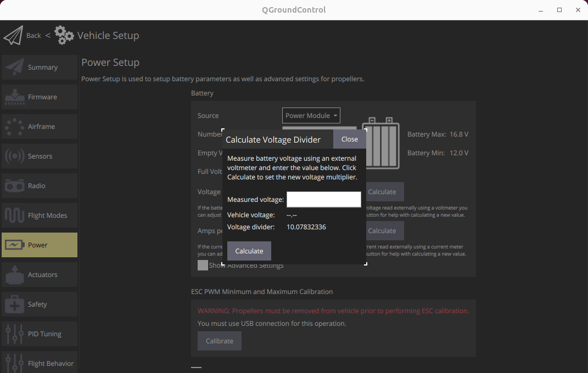Click the Vehicle voltage '--.--' reading
Screen dimensions: 588x373
pos(292,215)
